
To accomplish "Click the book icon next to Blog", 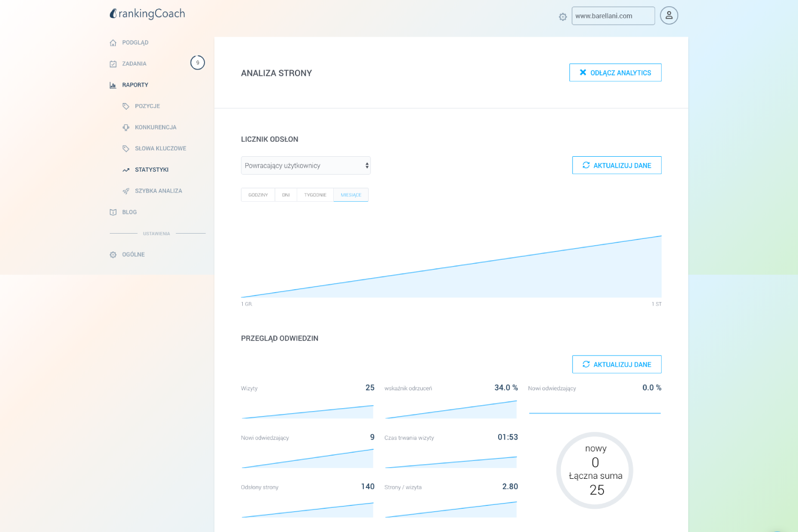I will pos(113,212).
